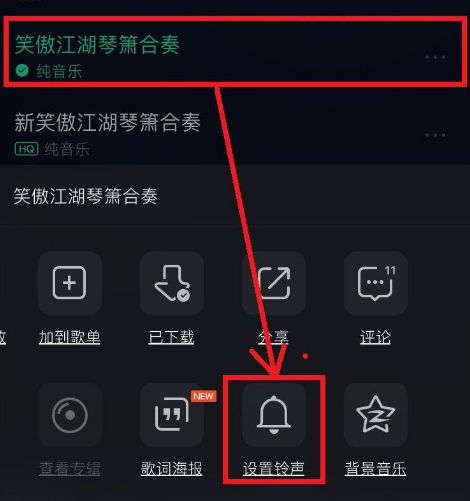Open more options for 新笑傲江湖琴箫合奏

435,135
